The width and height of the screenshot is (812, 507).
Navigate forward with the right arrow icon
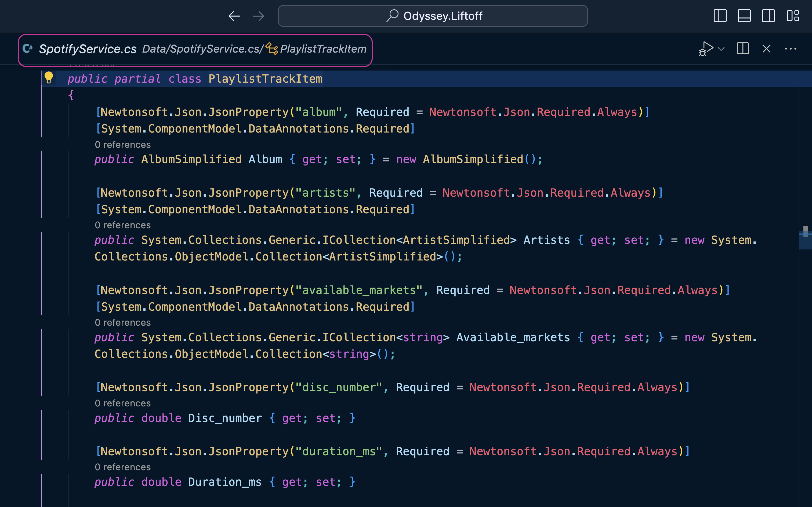click(x=258, y=16)
